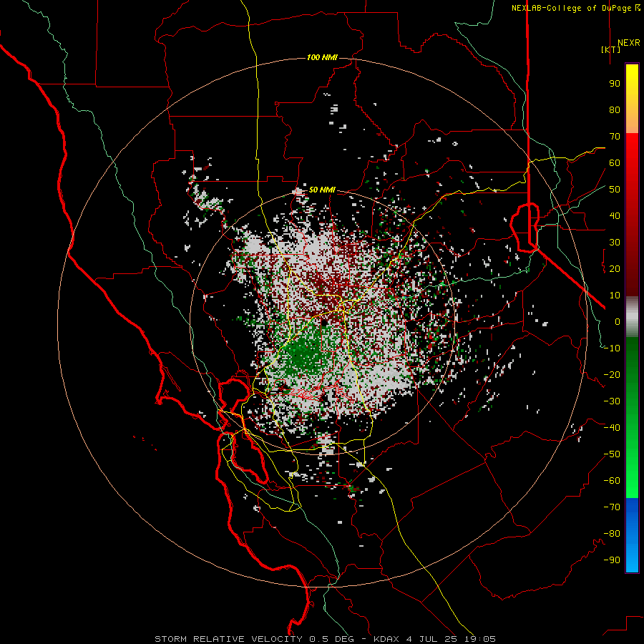Click the "50 NMI" range ring label
Viewport: 644px width, 644px height.
pos(323,190)
